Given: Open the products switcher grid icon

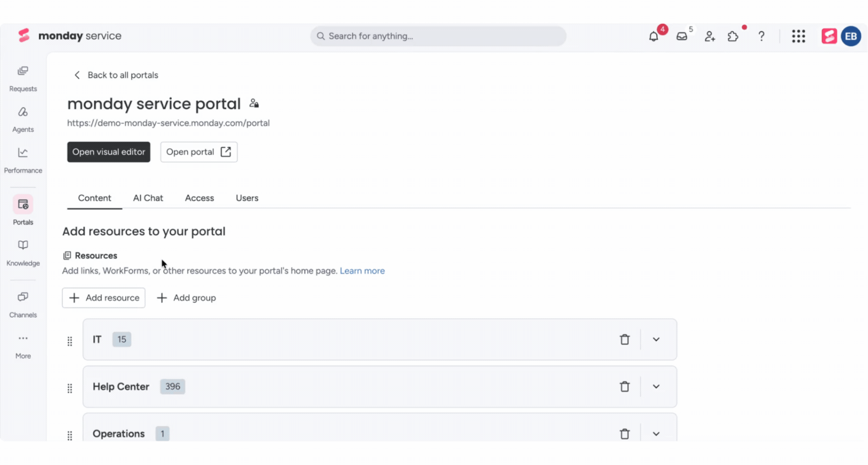Looking at the screenshot, I should (798, 36).
